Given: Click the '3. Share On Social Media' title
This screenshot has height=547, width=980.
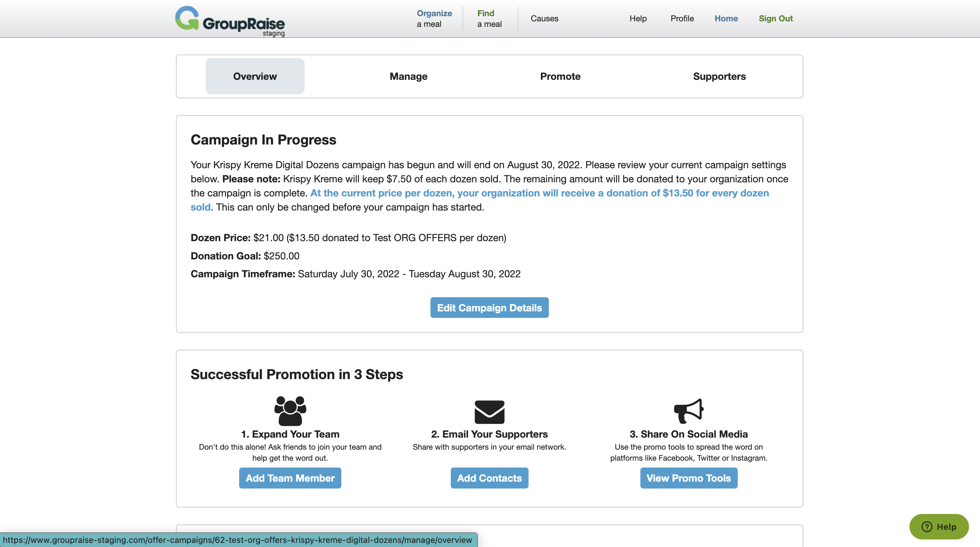Looking at the screenshot, I should click(689, 434).
